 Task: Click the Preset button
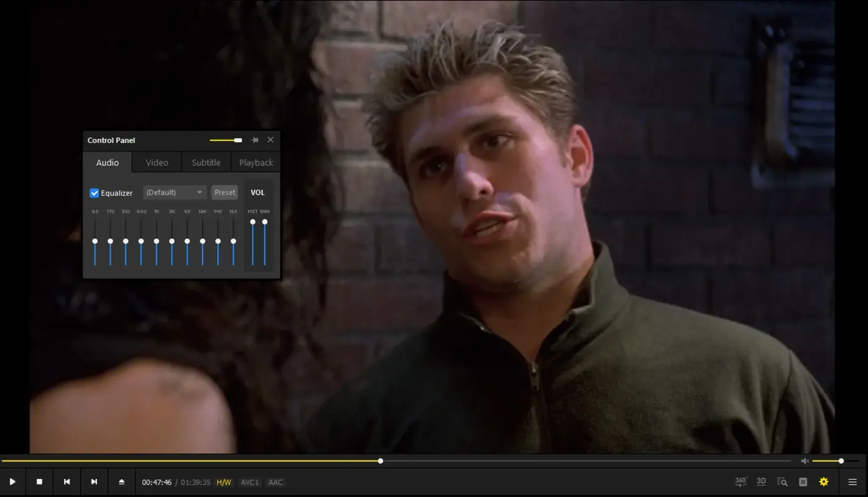[224, 193]
